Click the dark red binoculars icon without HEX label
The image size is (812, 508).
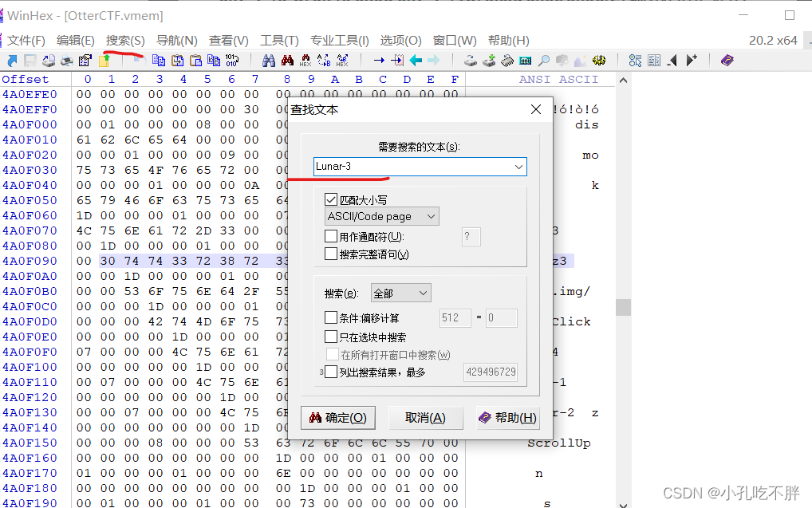(x=287, y=61)
